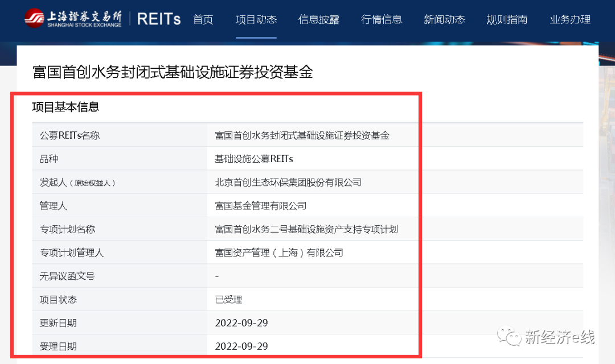Click the 更新日期 date value
615x364 pixels.
click(x=241, y=323)
